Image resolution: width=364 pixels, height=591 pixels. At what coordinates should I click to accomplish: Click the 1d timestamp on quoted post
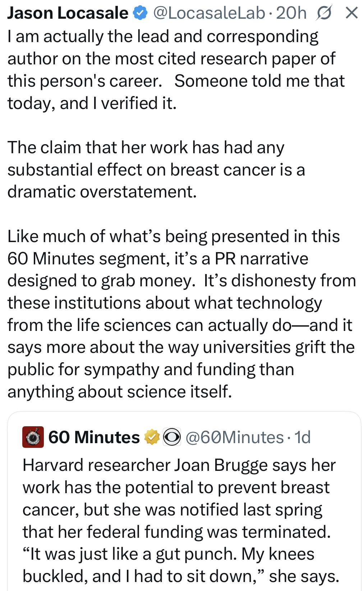pyautogui.click(x=302, y=437)
